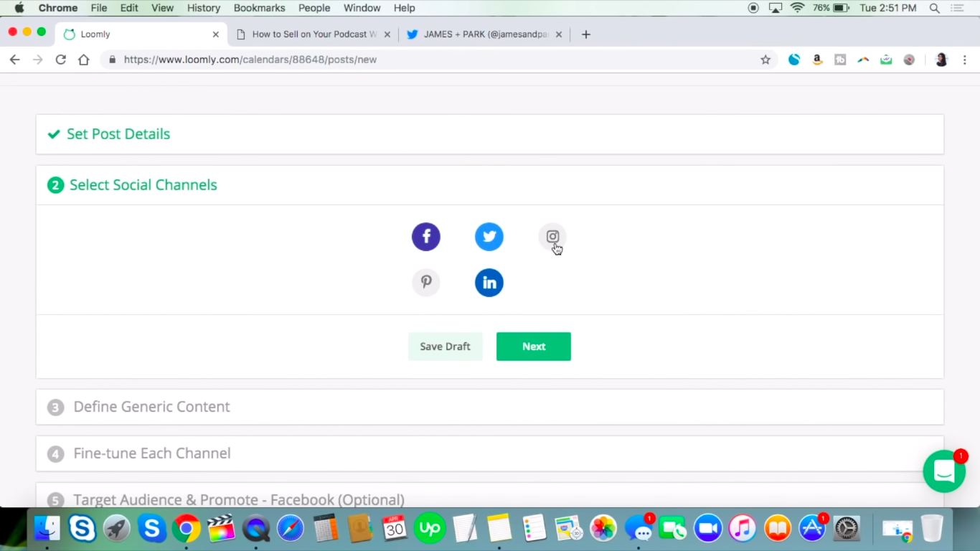Open Calendar from the dock
Image resolution: width=980 pixels, height=551 pixels.
click(x=395, y=529)
